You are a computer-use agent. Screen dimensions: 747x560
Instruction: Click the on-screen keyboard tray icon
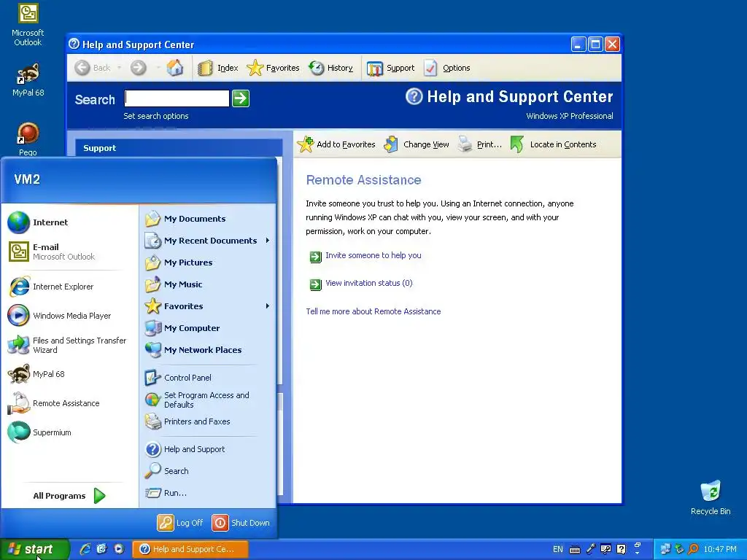point(575,550)
